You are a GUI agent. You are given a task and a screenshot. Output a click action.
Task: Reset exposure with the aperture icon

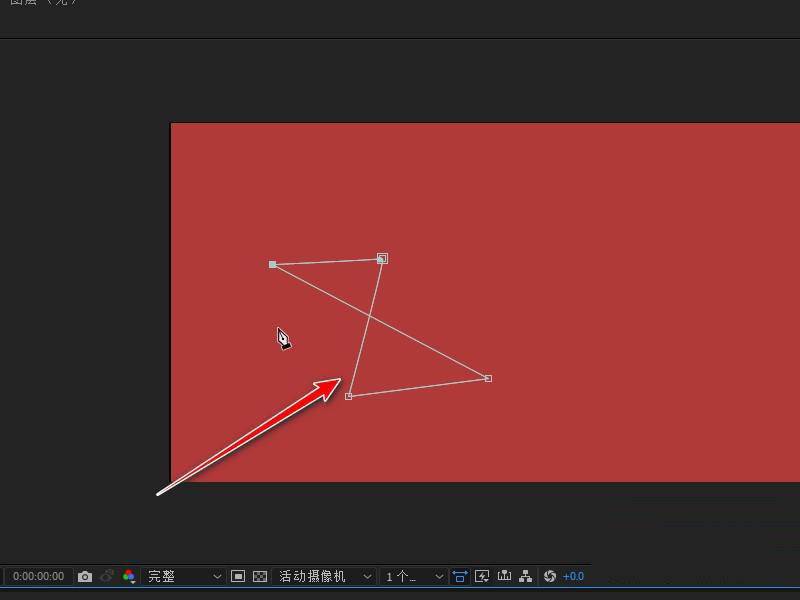549,577
